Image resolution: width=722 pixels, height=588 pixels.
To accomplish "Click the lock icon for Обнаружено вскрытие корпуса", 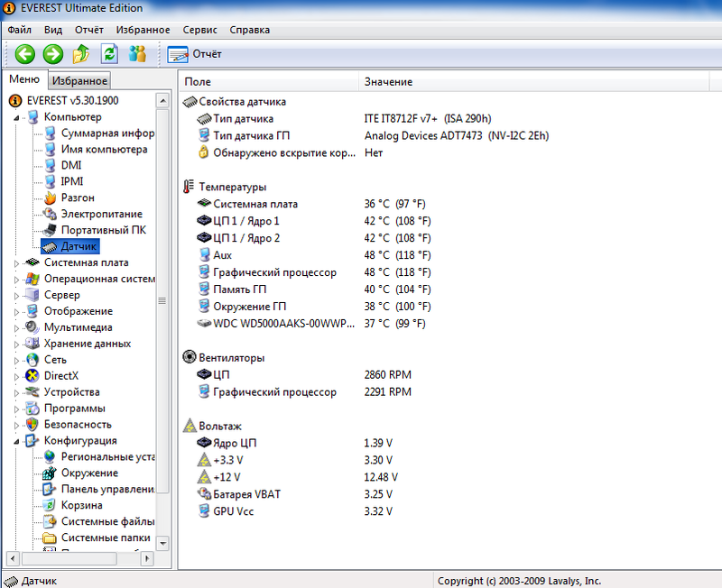I will click(x=204, y=152).
